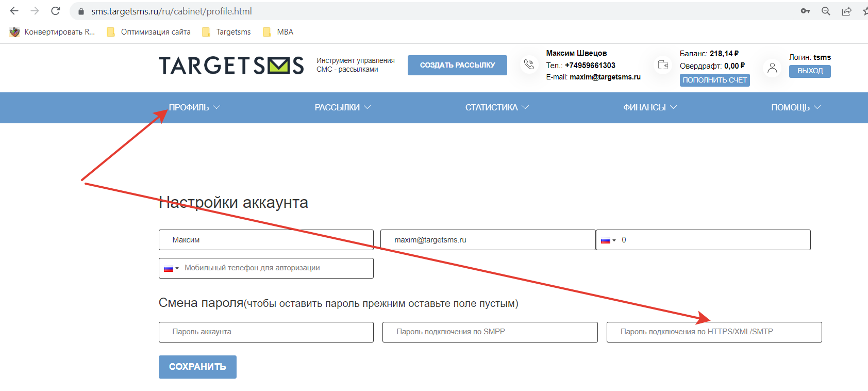The height and width of the screenshot is (391, 868).
Task: Click the Пароль аккаунта field
Action: pyautogui.click(x=266, y=332)
